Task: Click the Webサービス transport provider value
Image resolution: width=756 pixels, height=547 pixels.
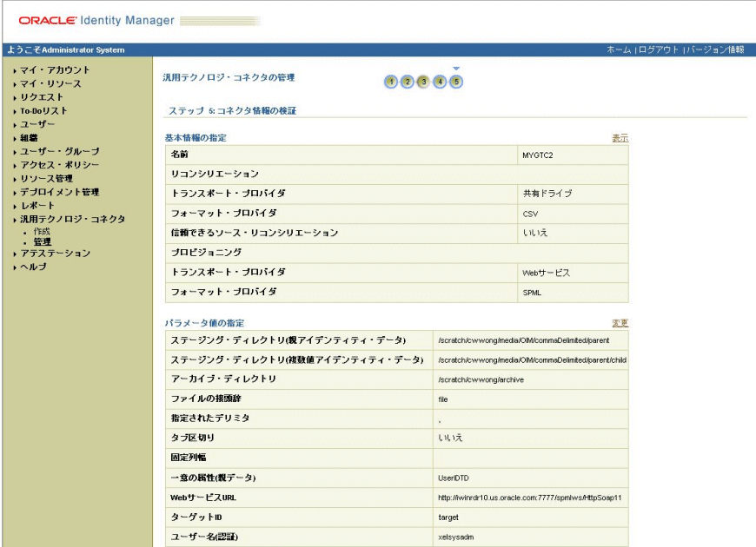Action: coord(546,273)
